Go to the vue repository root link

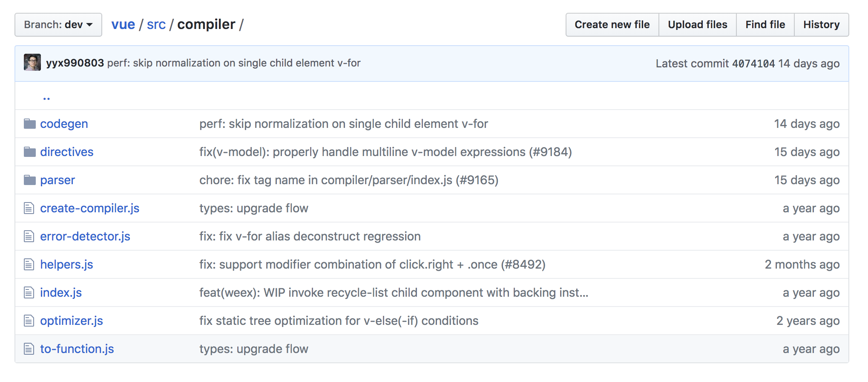[123, 25]
